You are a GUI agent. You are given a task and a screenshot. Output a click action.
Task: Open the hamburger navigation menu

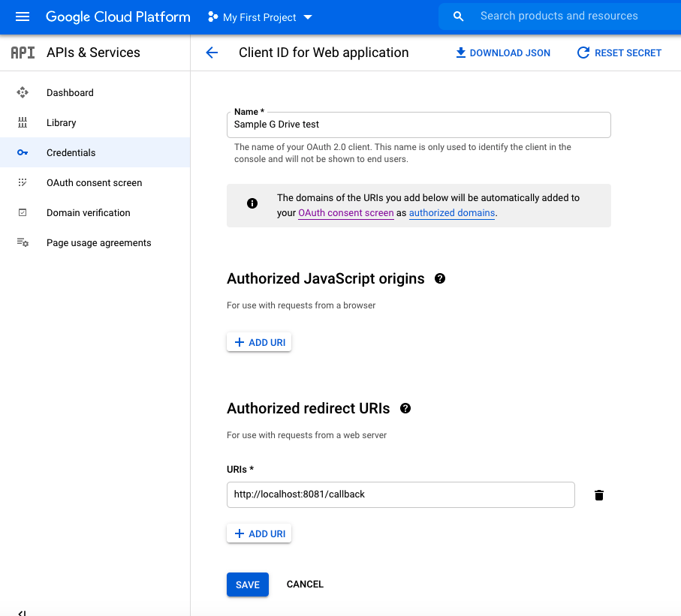(23, 17)
